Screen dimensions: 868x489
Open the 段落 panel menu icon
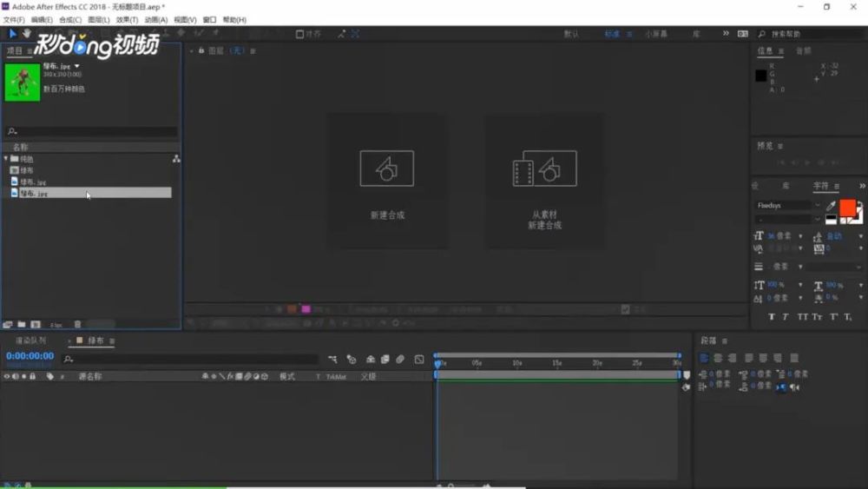point(725,341)
